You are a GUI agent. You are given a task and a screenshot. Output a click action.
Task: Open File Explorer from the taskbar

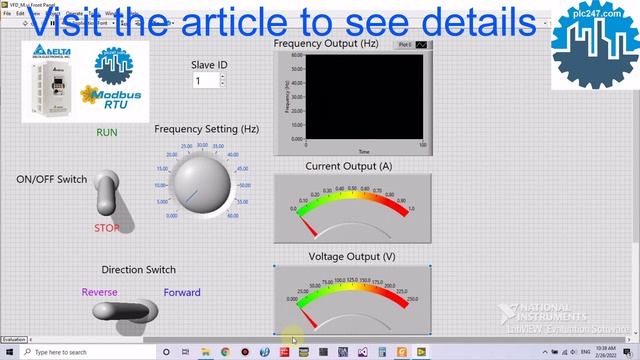205,352
